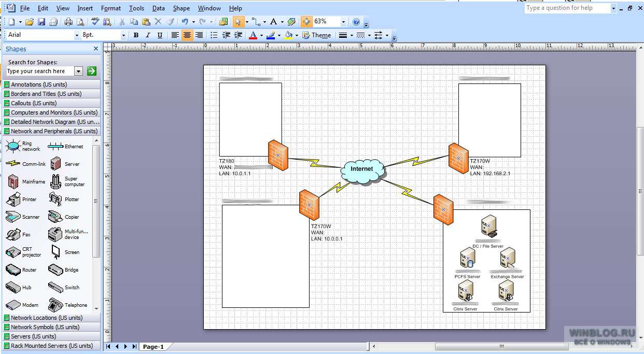
Task: Click the Font Color red A swatch
Action: pos(253,35)
